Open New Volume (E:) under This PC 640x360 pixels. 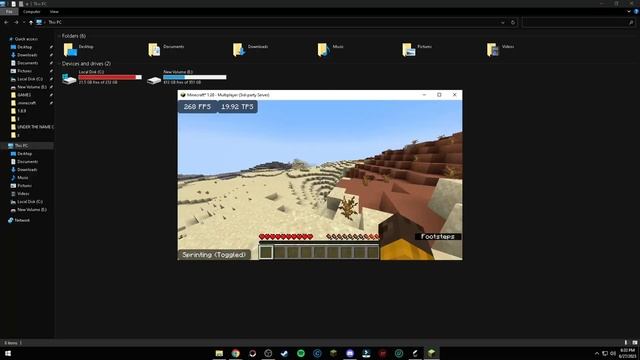pos(29,210)
